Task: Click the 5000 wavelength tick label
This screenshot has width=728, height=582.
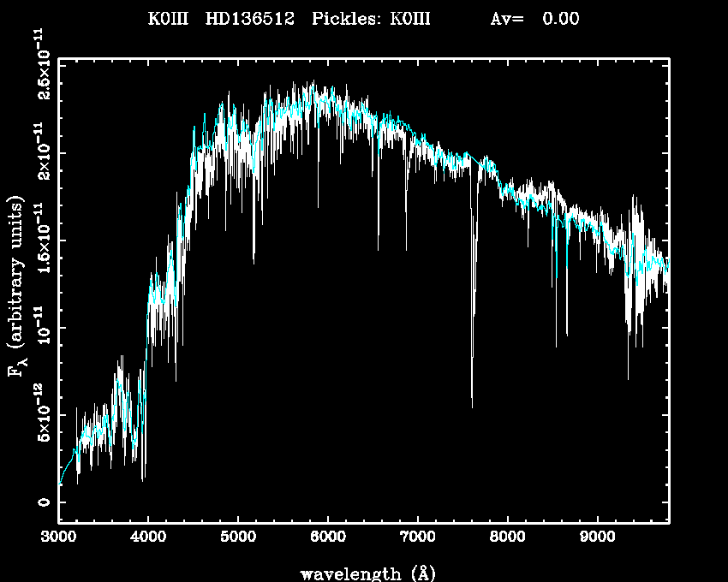Action: (238, 539)
